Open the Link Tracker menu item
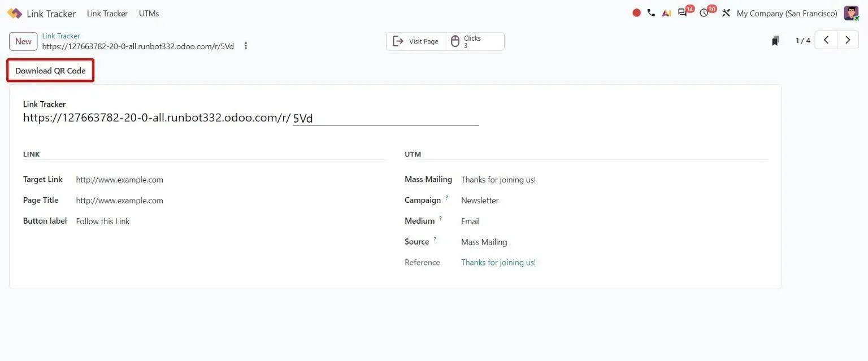 [x=107, y=13]
